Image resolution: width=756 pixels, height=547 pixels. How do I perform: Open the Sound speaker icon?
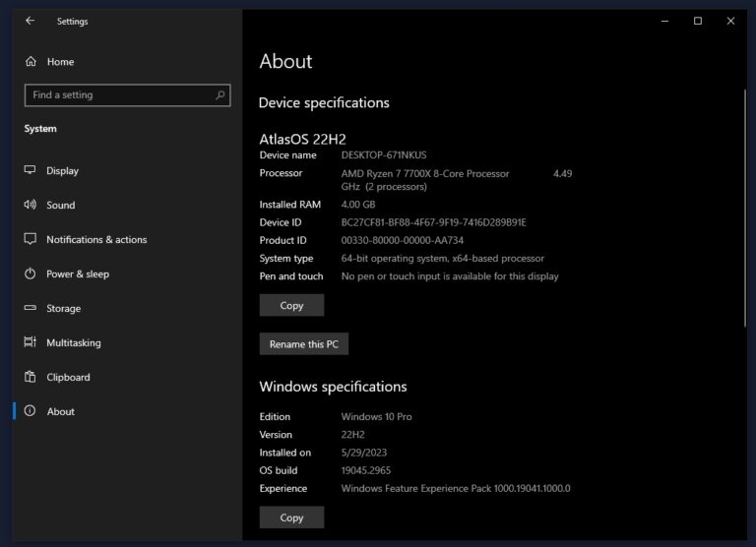30,205
